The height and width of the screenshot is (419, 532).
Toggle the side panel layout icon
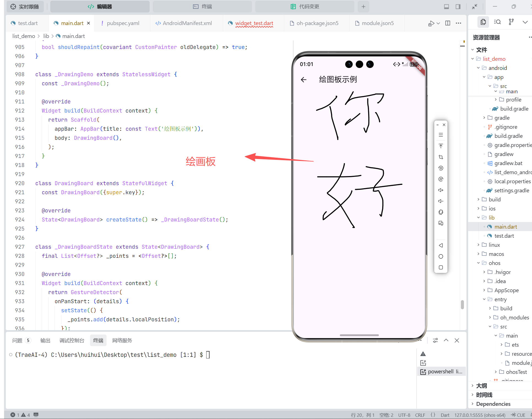(x=458, y=7)
